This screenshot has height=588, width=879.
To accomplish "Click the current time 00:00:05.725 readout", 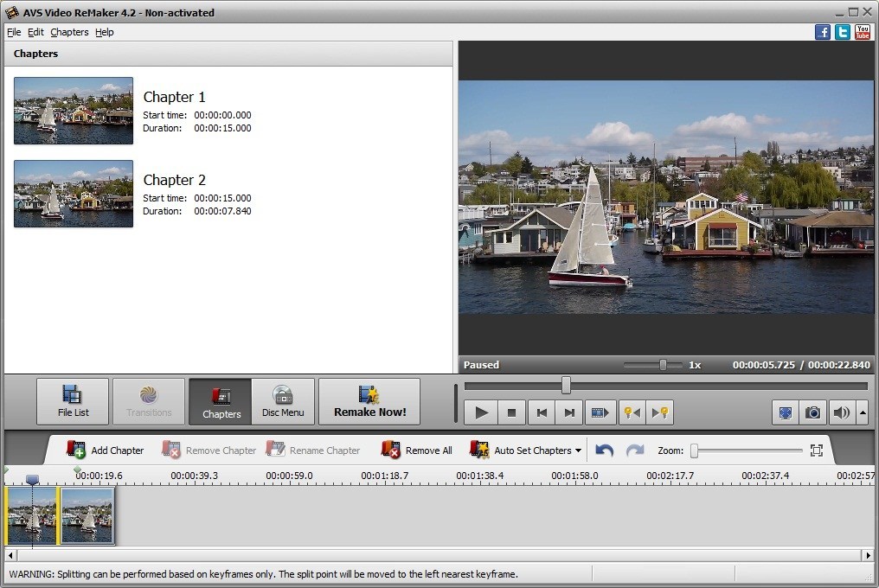I will [764, 365].
